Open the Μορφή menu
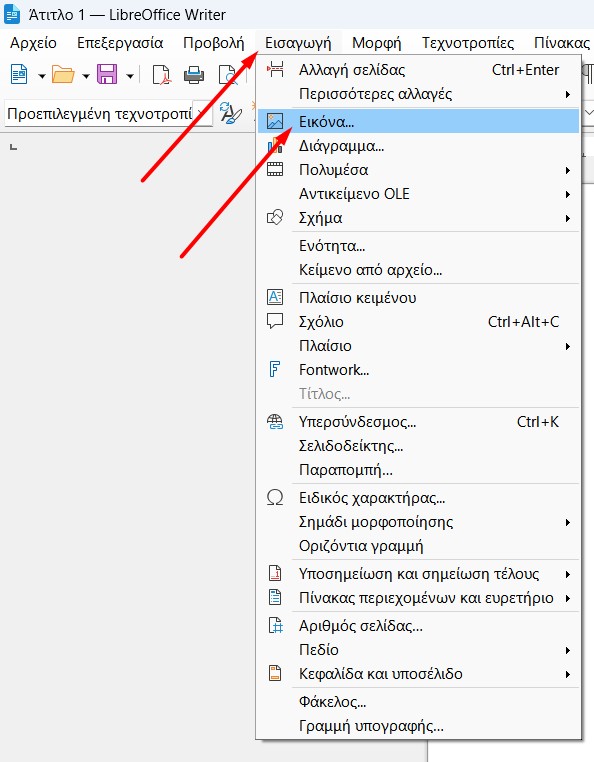The height and width of the screenshot is (762, 594). coord(376,43)
